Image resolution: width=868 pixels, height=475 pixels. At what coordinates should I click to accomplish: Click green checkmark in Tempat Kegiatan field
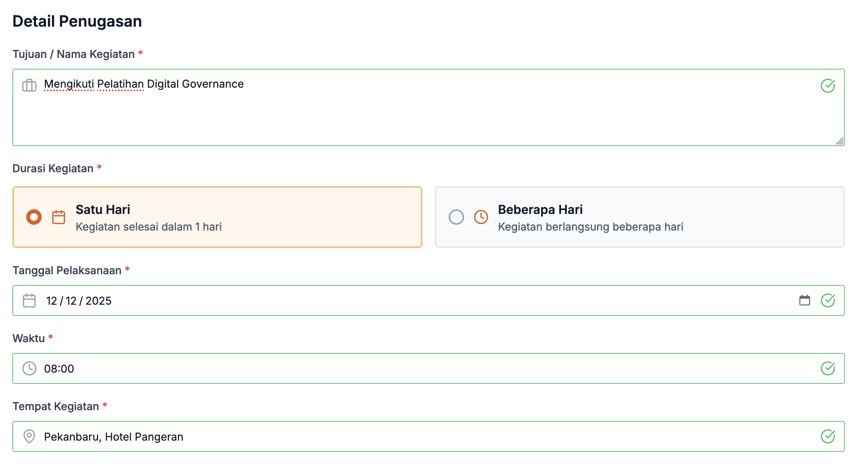click(827, 436)
